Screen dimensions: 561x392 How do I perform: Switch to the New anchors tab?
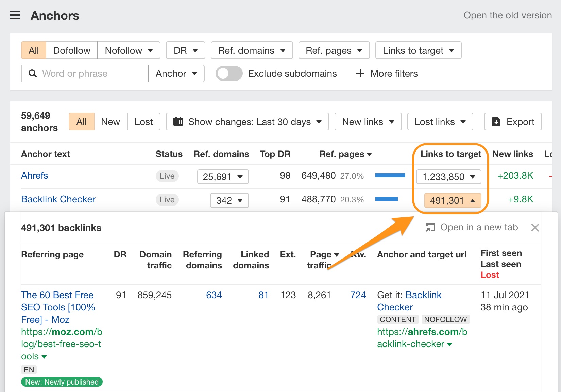[x=111, y=122]
